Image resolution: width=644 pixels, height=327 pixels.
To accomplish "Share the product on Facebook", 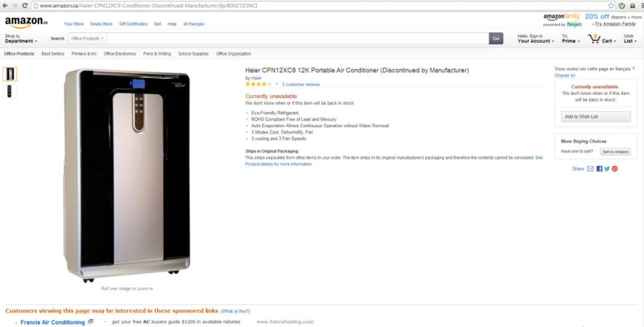I will pos(599,168).
